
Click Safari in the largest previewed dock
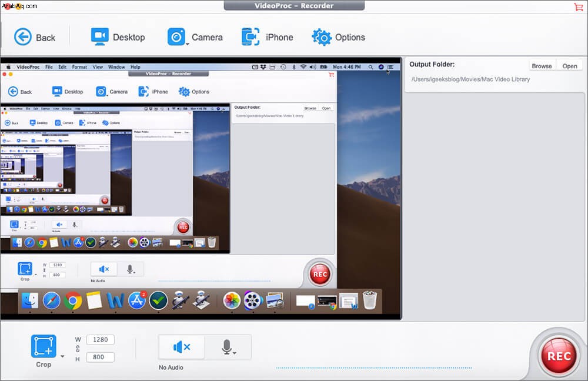coord(51,301)
